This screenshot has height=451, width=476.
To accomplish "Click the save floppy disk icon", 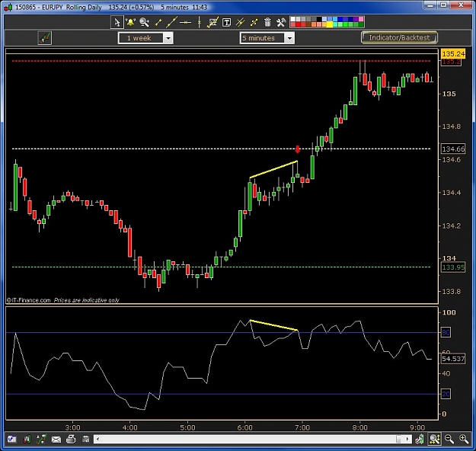I will 85,439.
